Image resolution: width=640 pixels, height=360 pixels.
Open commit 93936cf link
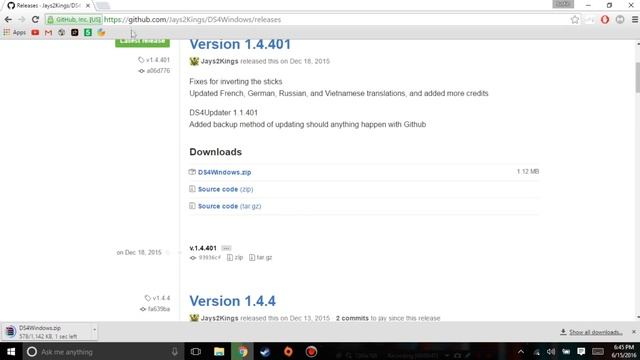[206, 258]
